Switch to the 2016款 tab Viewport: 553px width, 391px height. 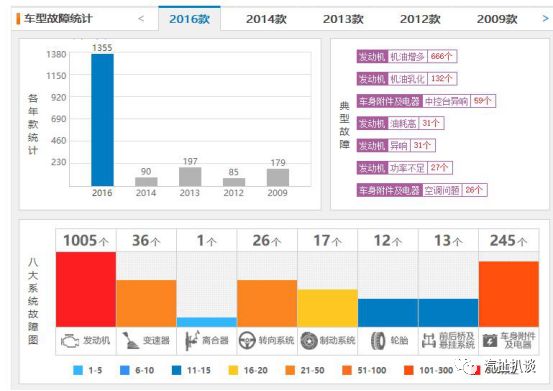189,19
